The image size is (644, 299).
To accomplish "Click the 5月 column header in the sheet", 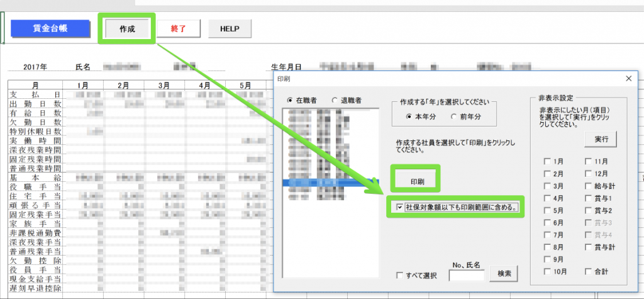I will [x=246, y=85].
